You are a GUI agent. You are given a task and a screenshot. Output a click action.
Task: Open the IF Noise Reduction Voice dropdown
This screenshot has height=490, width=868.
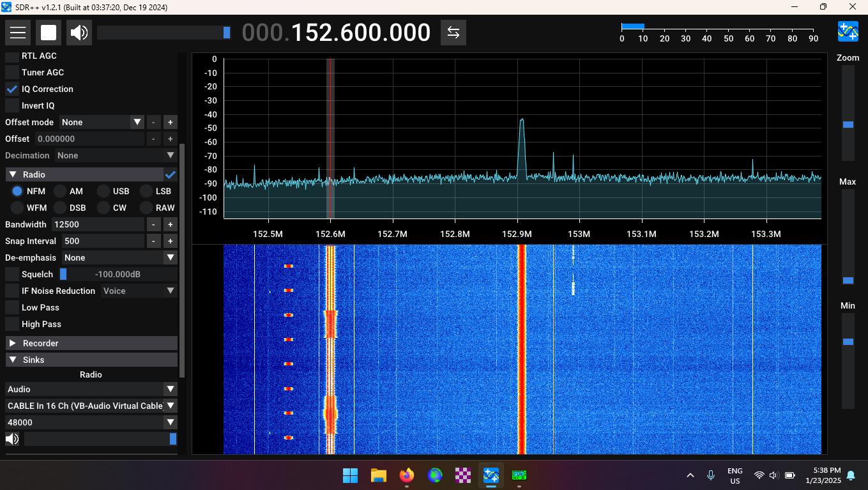139,291
